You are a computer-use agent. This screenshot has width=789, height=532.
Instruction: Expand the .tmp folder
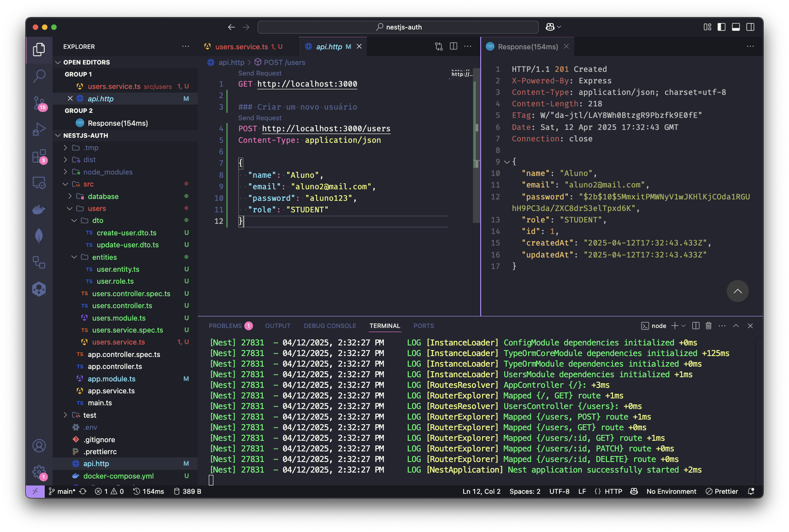[x=65, y=147]
